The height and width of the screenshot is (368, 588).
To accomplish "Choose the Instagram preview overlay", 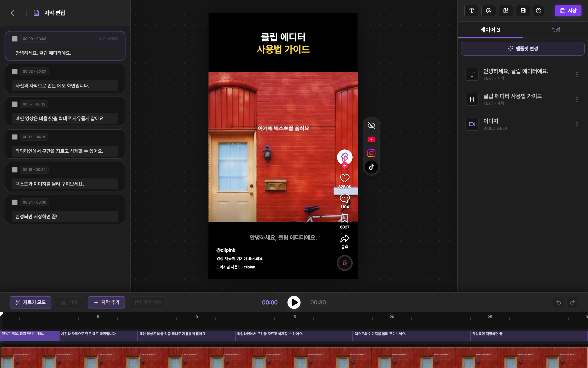I will tap(371, 153).
